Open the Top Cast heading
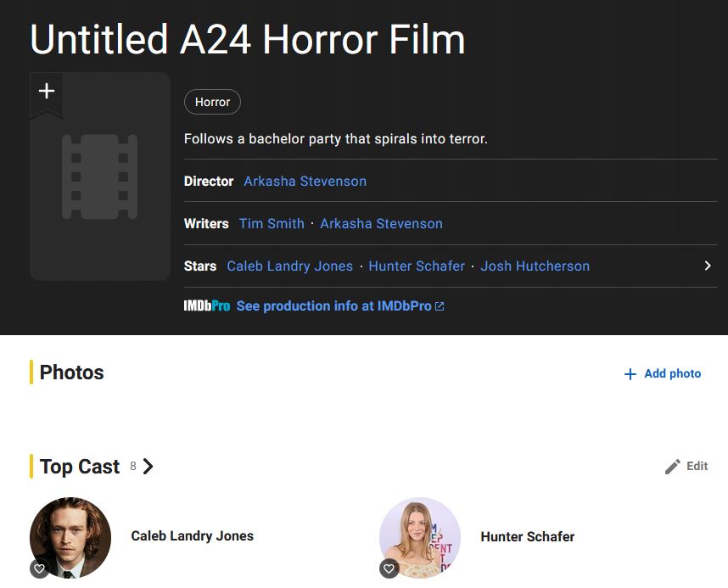This screenshot has height=588, width=728. (x=80, y=467)
